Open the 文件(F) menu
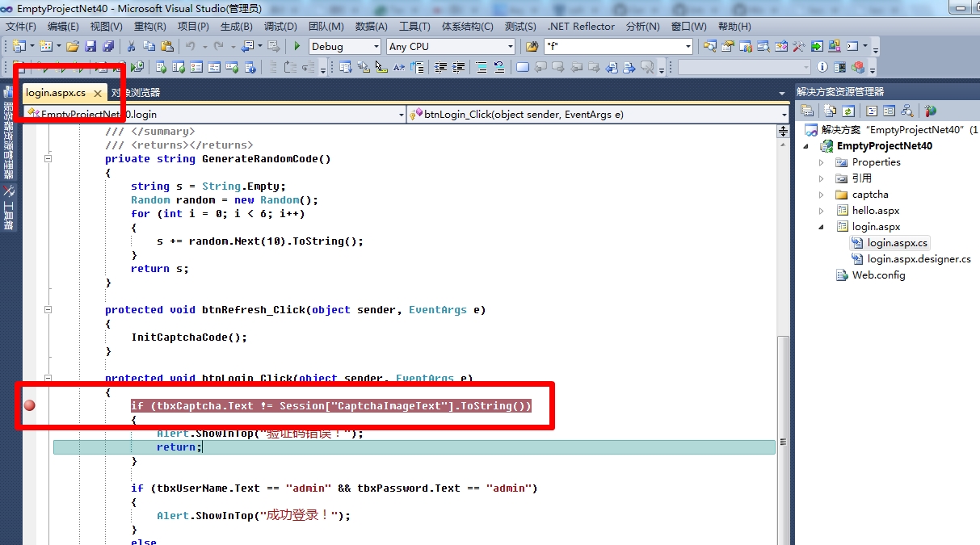980x545 pixels. [21, 27]
